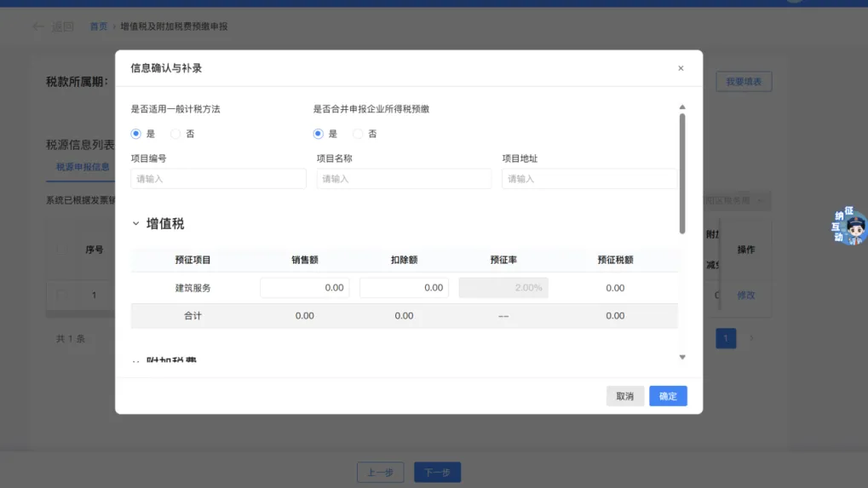Select page 1 in pagination
This screenshot has height=488, width=868.
pyautogui.click(x=726, y=338)
